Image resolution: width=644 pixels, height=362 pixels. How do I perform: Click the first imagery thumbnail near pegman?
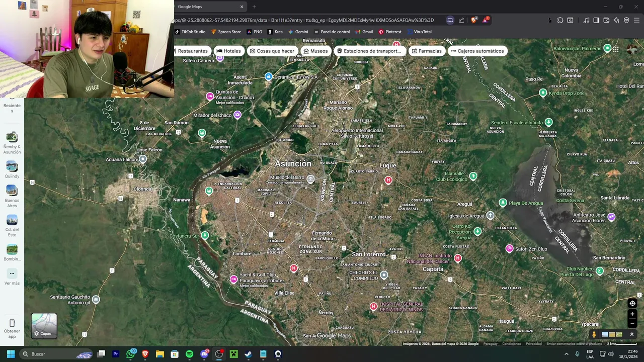pos(605,334)
